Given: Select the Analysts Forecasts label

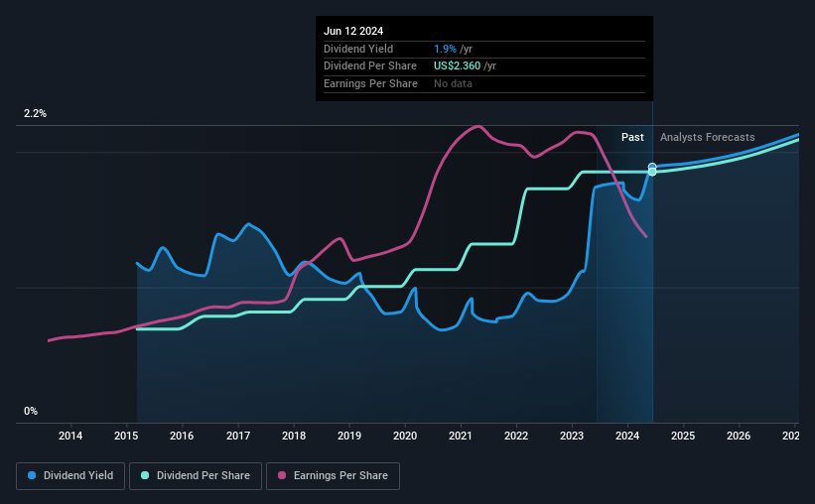Looking at the screenshot, I should (x=708, y=137).
